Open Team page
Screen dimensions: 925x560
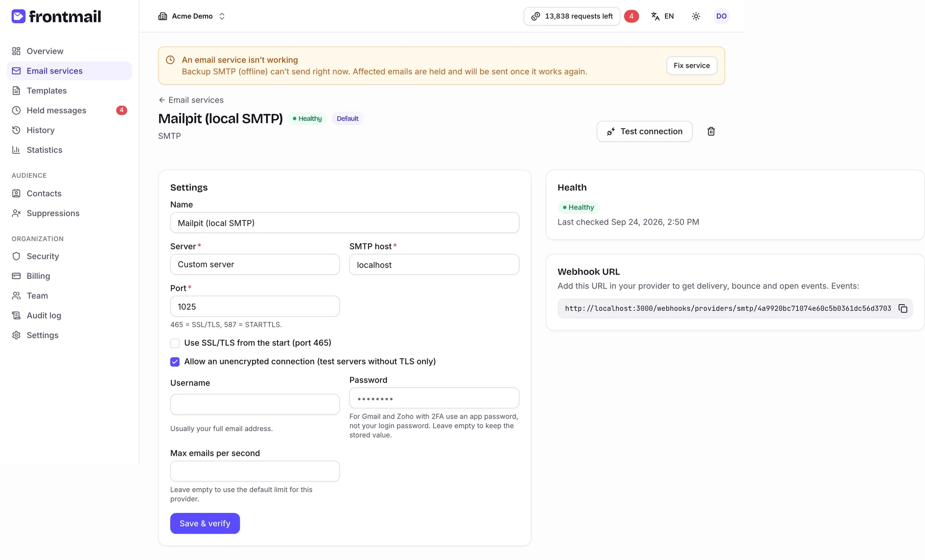[69, 295]
